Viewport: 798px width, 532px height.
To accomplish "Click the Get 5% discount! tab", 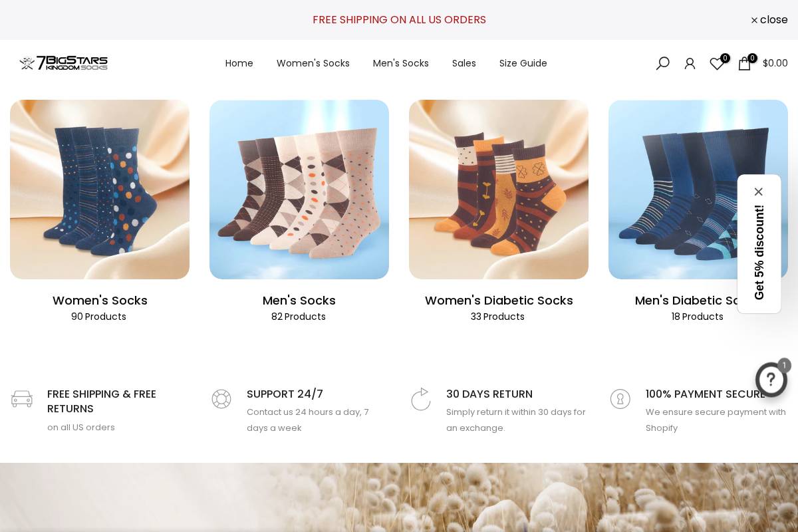I will (x=759, y=252).
